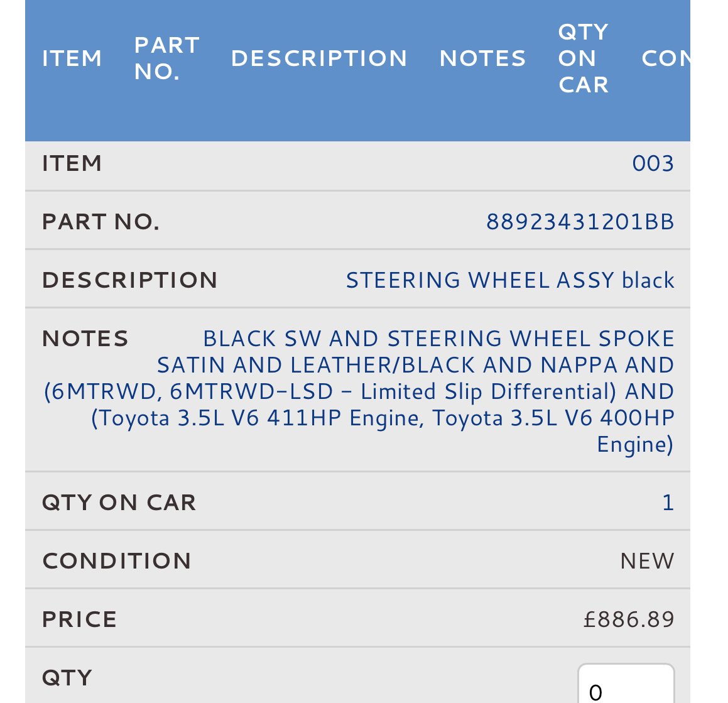728x703 pixels.
Task: Click the DESCRIPTION column header
Action: pyautogui.click(x=319, y=58)
